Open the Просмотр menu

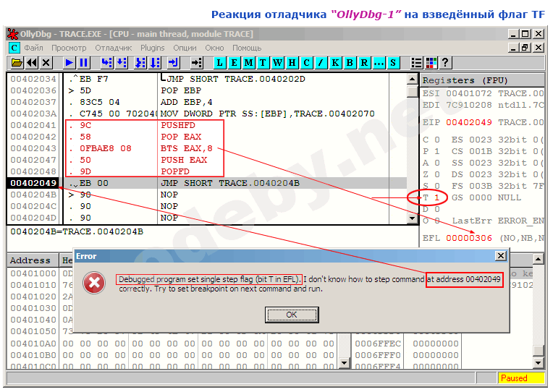click(x=69, y=48)
